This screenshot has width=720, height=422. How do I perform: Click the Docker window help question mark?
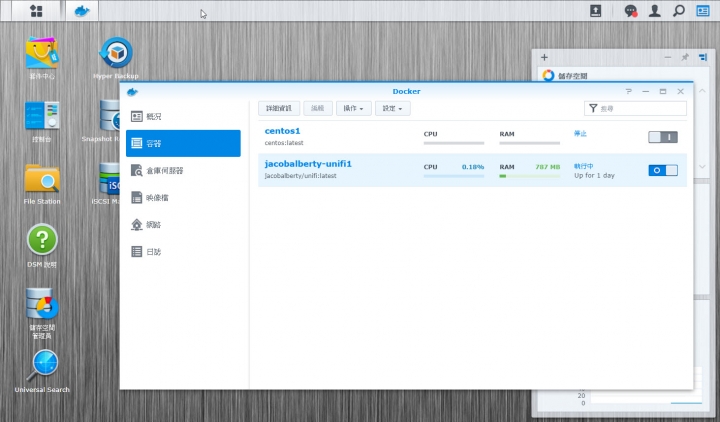(629, 91)
